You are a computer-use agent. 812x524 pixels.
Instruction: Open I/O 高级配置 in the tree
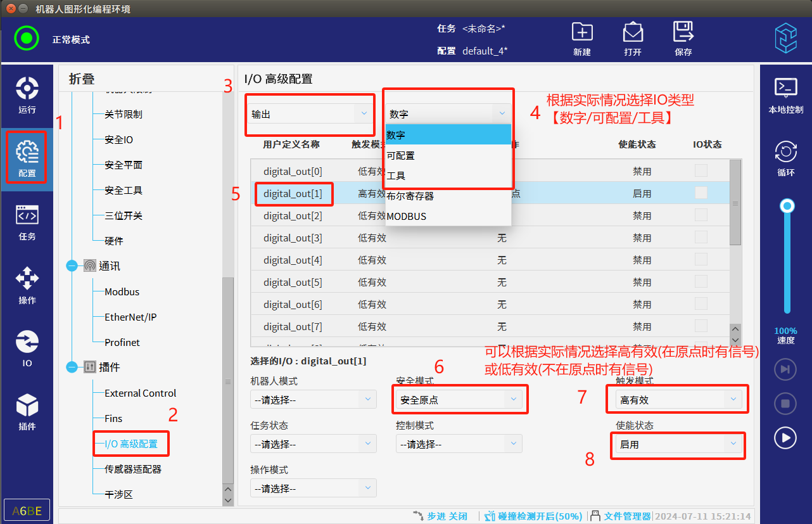[x=131, y=444]
